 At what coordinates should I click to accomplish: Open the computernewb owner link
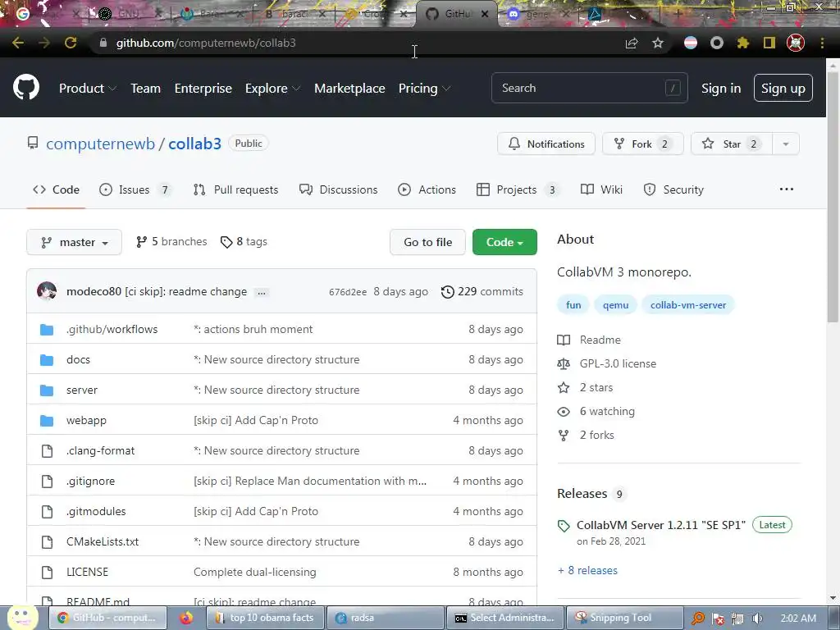point(100,144)
